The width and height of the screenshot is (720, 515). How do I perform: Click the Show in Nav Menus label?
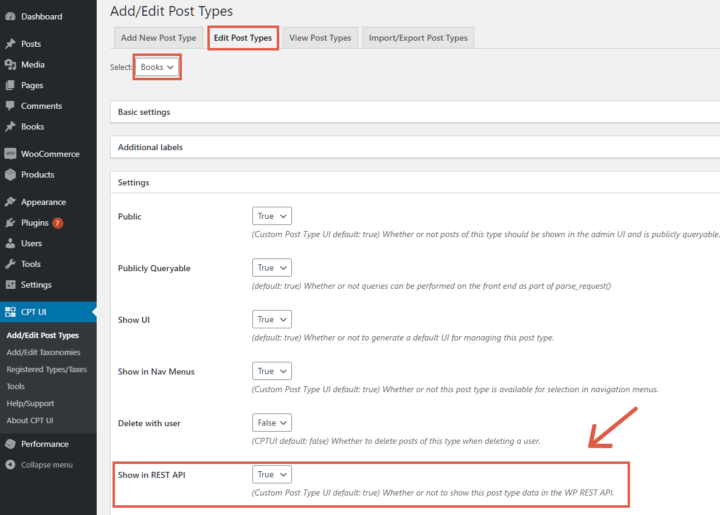(x=156, y=372)
